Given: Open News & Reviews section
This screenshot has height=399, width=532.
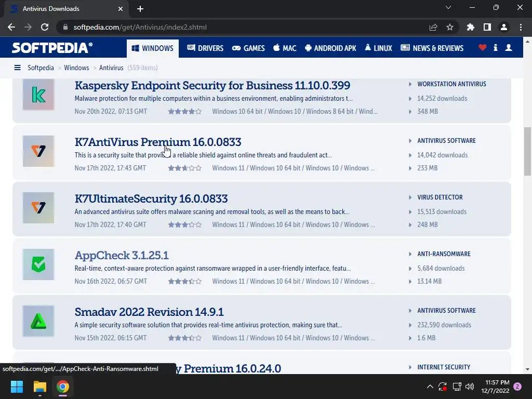Looking at the screenshot, I should point(432,48).
